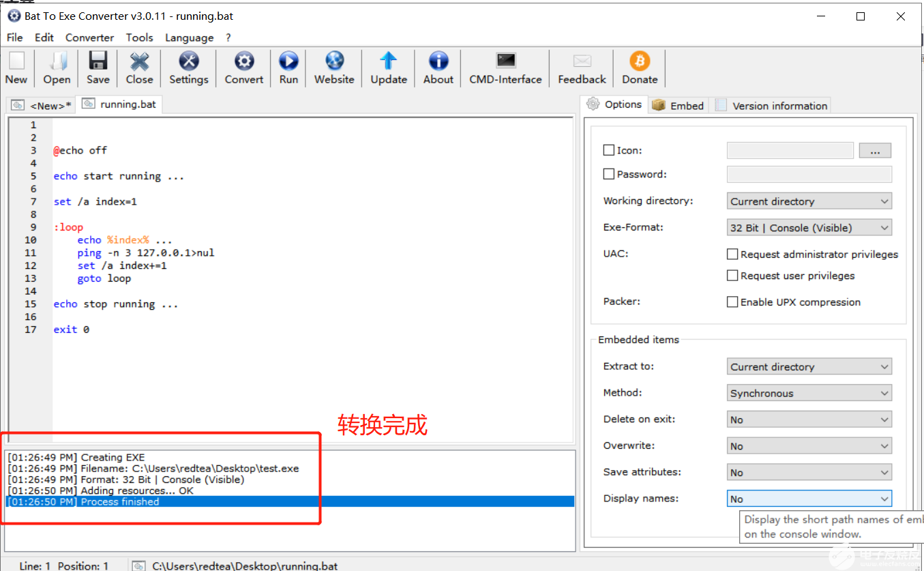Convert the batch file to EXE

244,68
